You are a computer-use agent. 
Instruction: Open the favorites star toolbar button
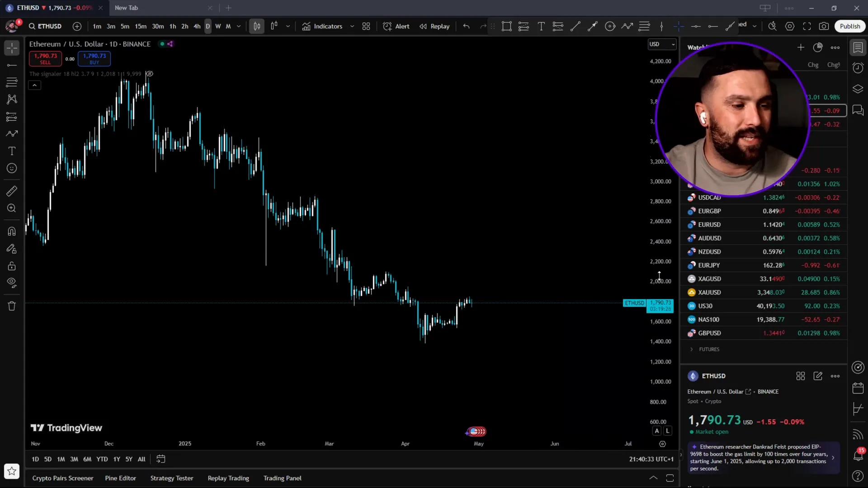coord(12,471)
